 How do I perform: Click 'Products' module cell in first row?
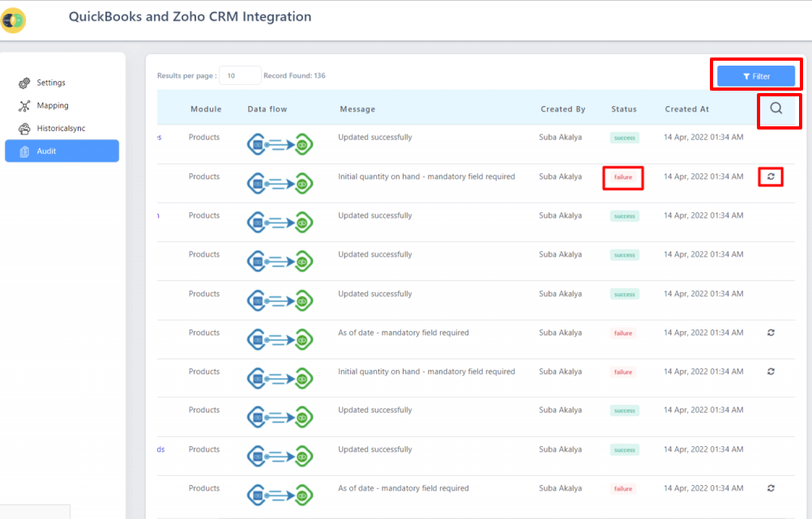coord(204,137)
